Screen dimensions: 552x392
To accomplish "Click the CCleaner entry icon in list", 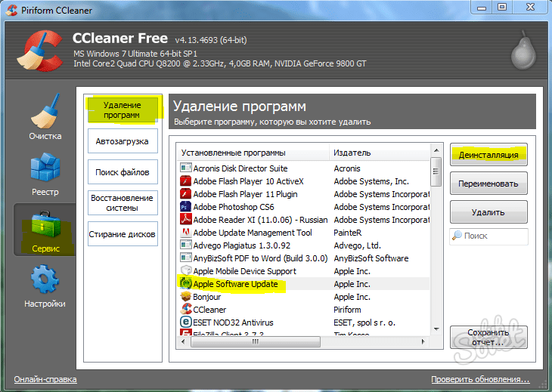I will (185, 310).
